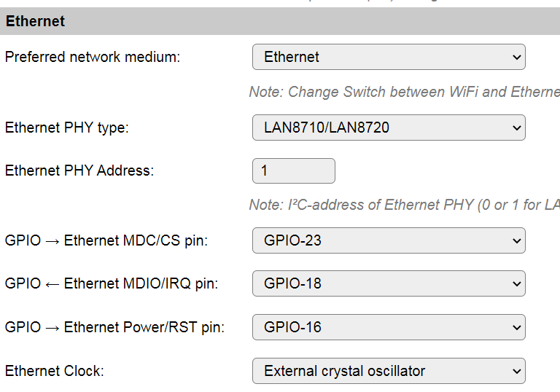The width and height of the screenshot is (560, 392).
Task: Click the "Ethernet PHY type:" label
Action: click(66, 128)
